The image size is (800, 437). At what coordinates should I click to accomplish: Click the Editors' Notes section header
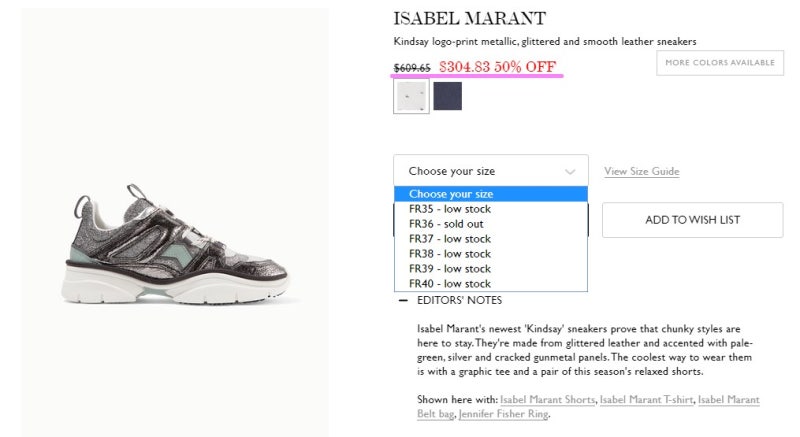click(459, 300)
